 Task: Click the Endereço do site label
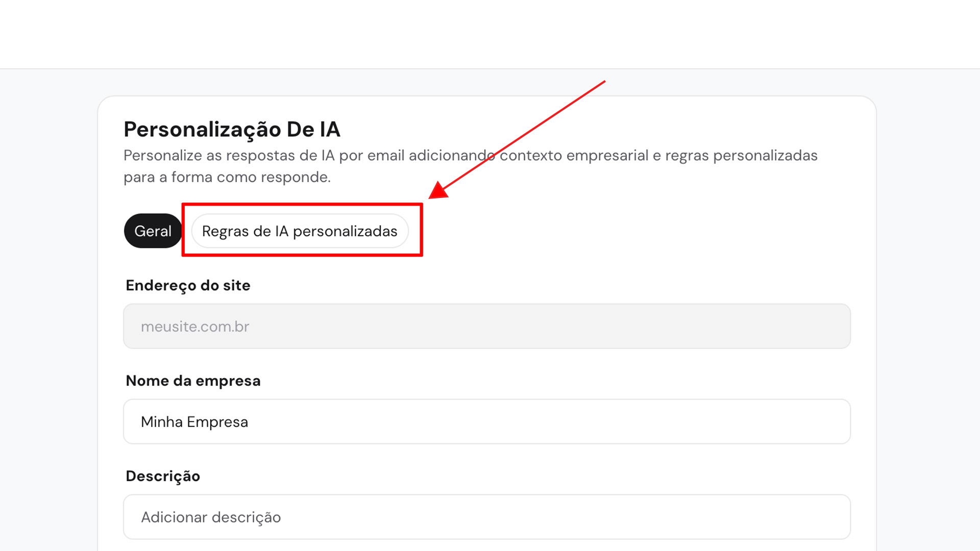[x=188, y=286]
